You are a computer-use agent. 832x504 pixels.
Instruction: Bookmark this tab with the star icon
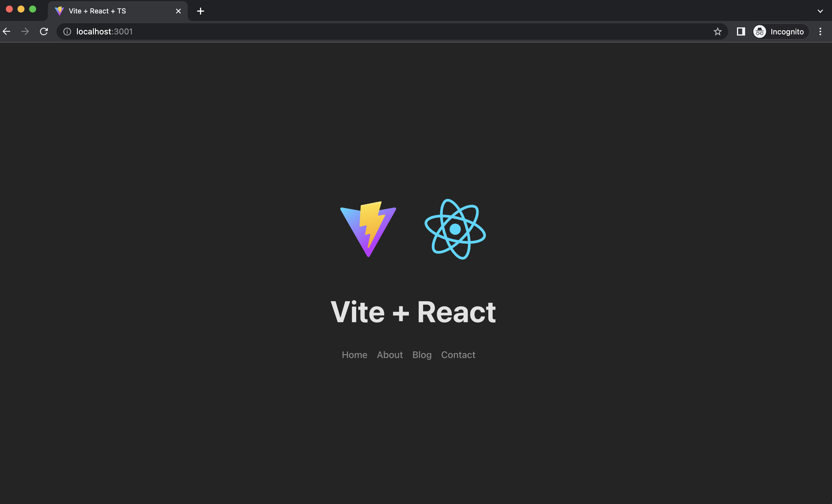pos(717,31)
